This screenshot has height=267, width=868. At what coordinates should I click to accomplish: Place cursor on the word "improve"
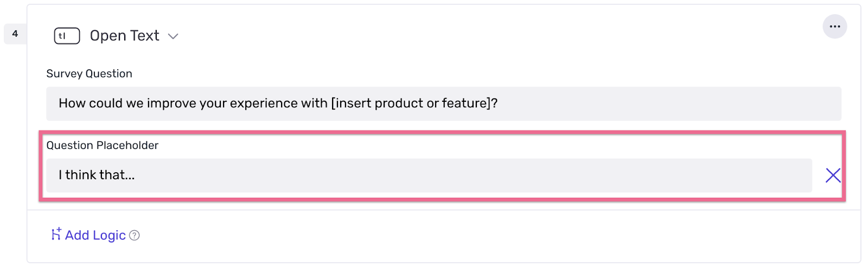(167, 103)
